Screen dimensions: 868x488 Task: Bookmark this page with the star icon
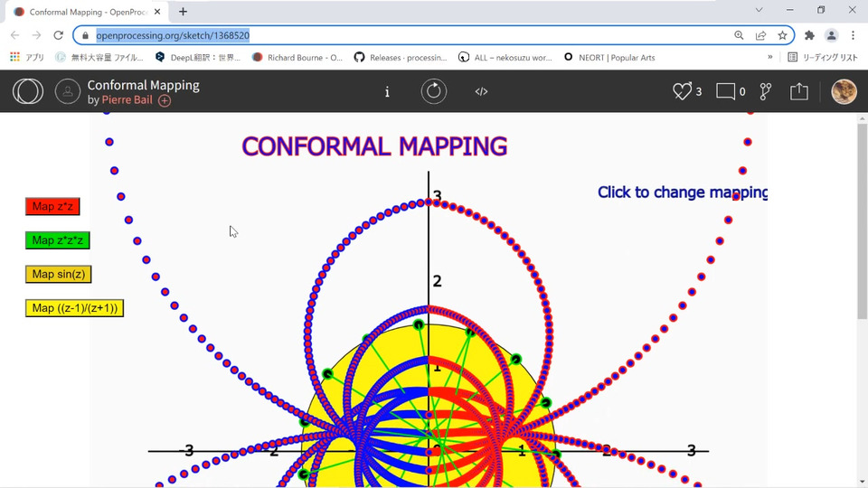pyautogui.click(x=782, y=35)
